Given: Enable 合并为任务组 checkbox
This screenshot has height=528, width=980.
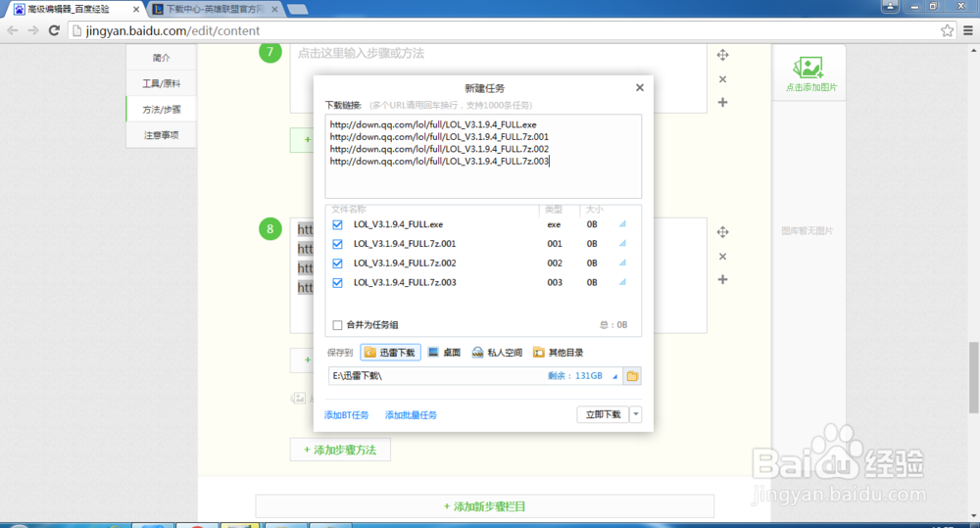Looking at the screenshot, I should [x=337, y=325].
